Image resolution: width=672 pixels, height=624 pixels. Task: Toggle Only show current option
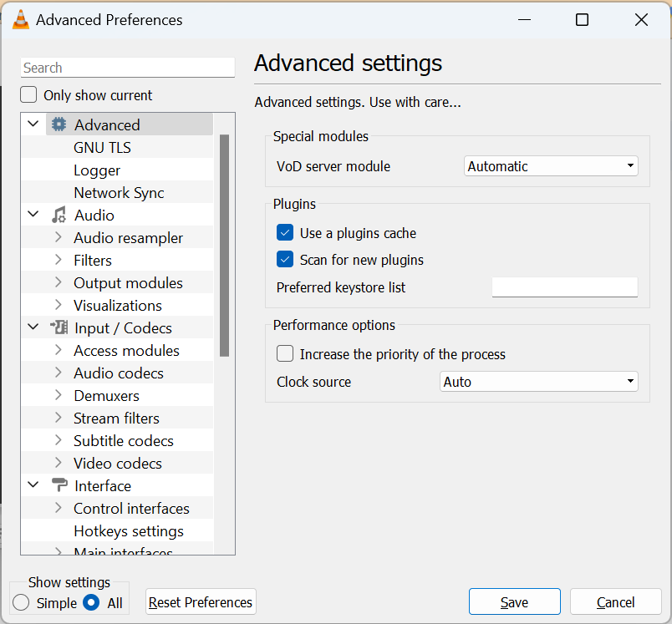(x=28, y=95)
